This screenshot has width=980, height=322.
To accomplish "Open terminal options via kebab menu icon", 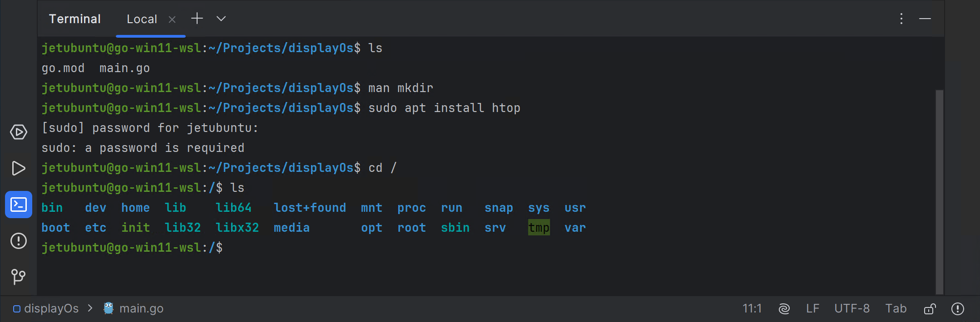I will tap(901, 19).
